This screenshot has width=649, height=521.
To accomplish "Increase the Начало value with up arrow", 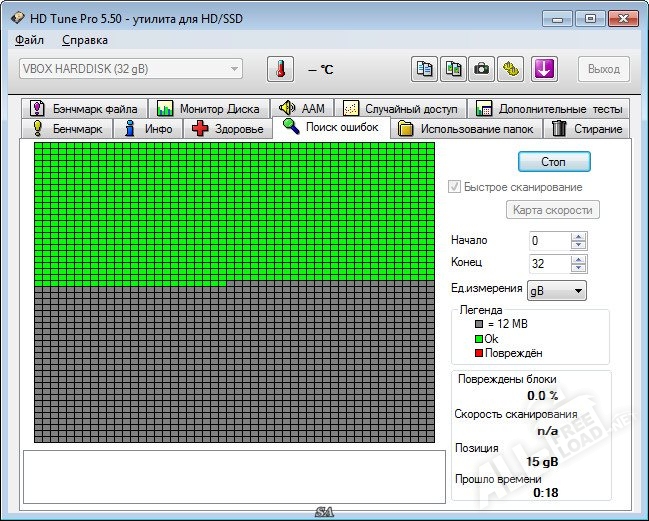I will click(x=578, y=237).
